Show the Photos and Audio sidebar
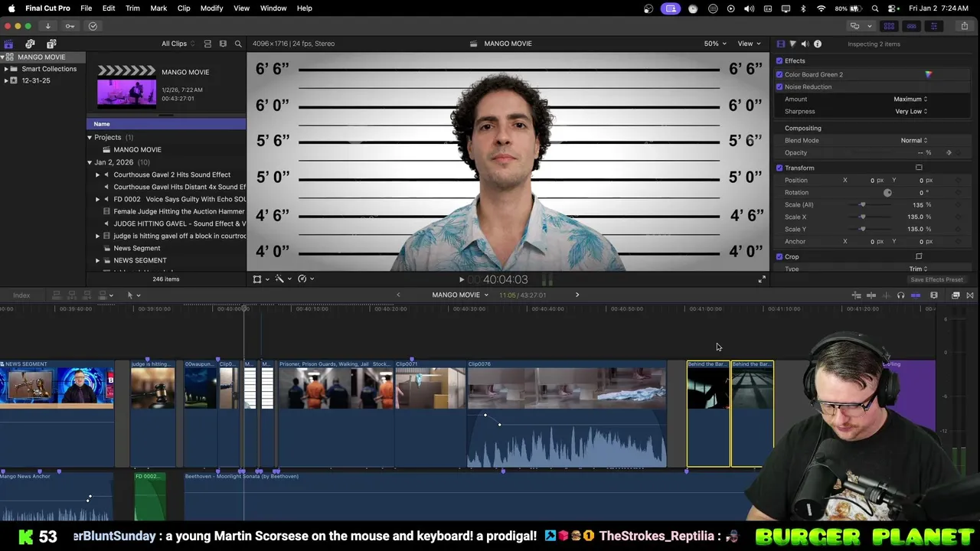 [x=30, y=44]
